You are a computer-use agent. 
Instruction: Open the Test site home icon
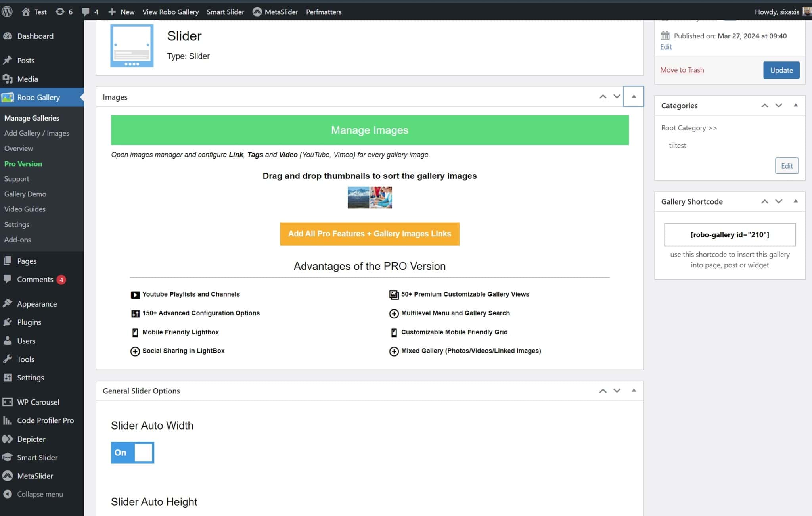[x=26, y=12]
